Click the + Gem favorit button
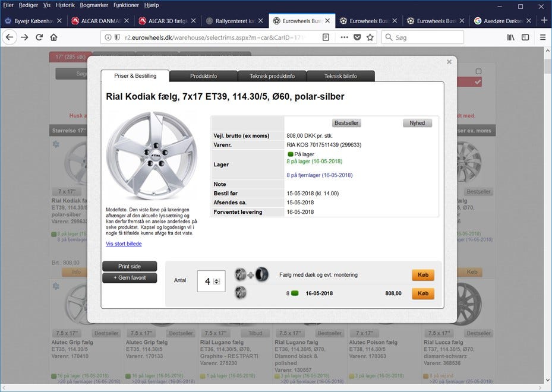The height and width of the screenshot is (392, 552). tap(130, 277)
